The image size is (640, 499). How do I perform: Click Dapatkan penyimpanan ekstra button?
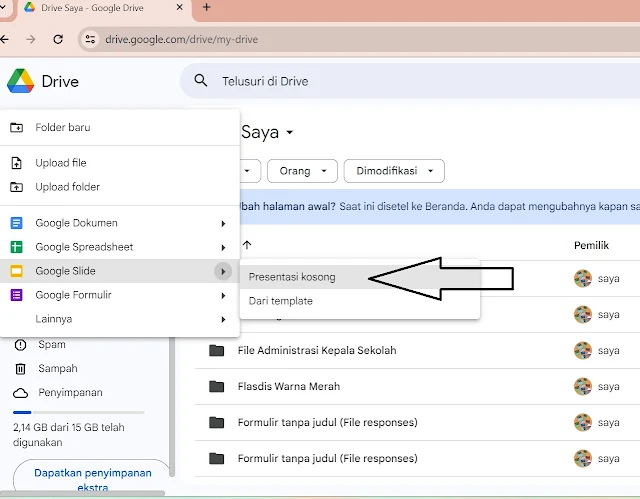93,474
